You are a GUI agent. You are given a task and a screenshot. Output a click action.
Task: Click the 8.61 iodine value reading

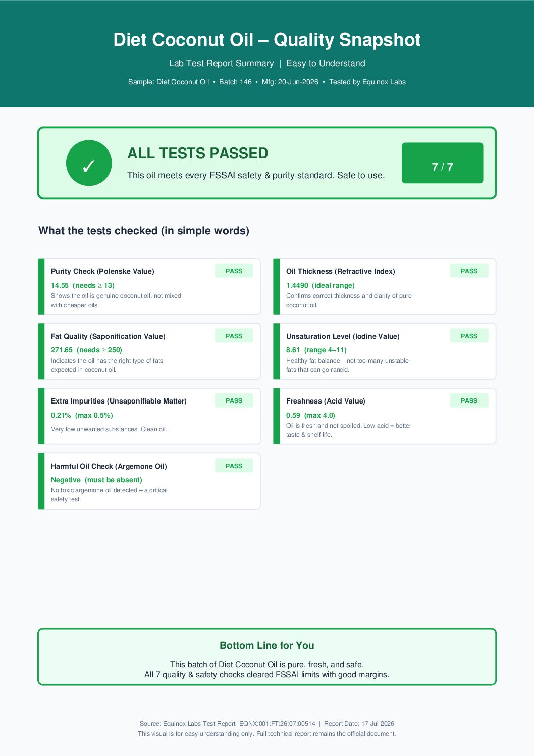(293, 350)
